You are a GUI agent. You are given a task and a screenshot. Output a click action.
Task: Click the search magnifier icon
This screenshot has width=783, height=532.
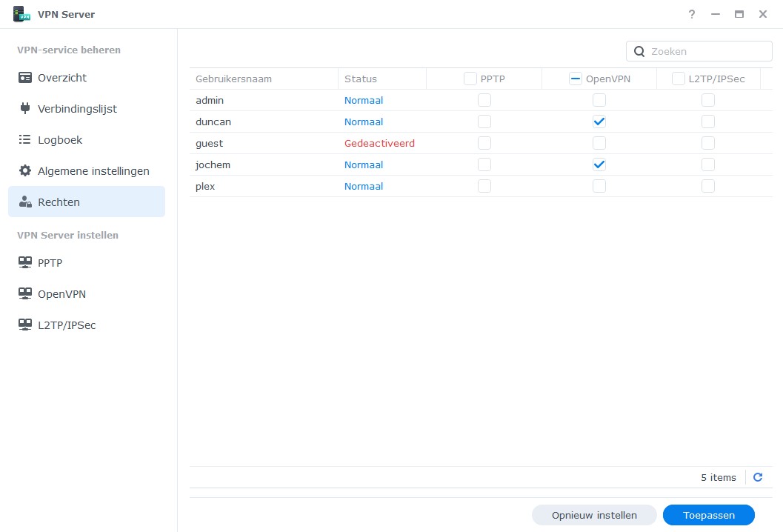point(639,51)
